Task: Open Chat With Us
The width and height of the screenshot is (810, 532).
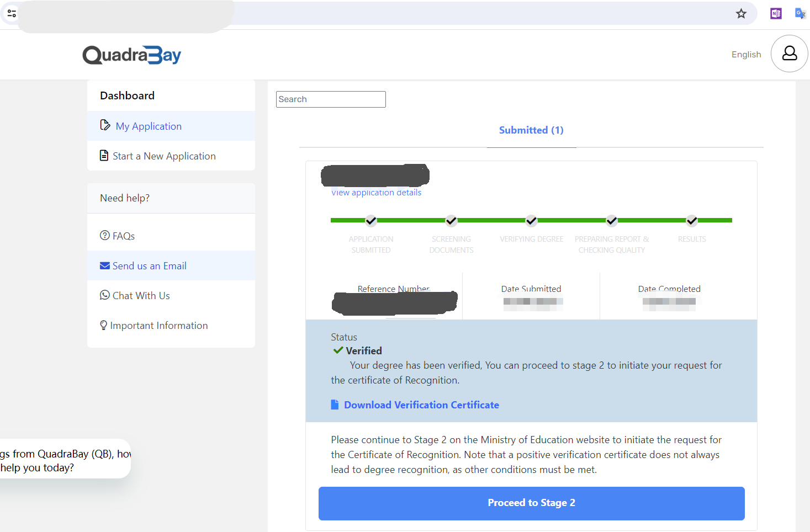Action: click(171, 295)
